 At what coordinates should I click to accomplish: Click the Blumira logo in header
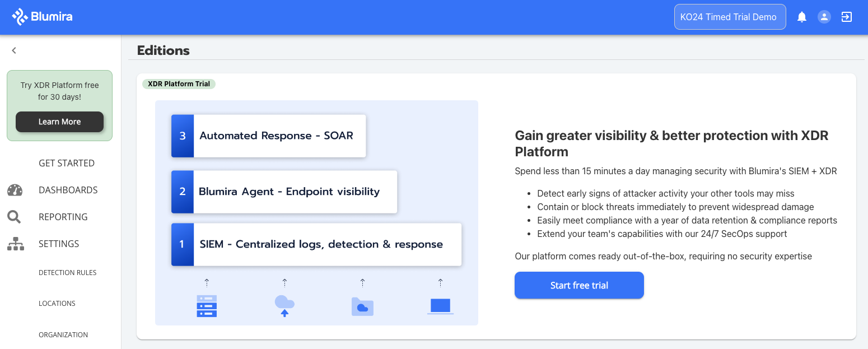click(x=43, y=17)
